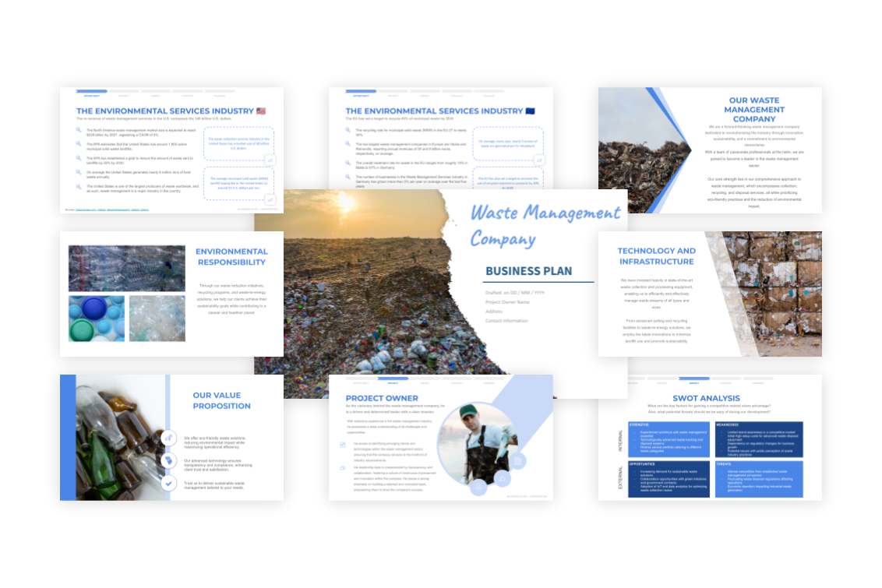882x588 pixels.
Task: Click the top magnifier bullet on the US industry slide
Action: (x=79, y=130)
